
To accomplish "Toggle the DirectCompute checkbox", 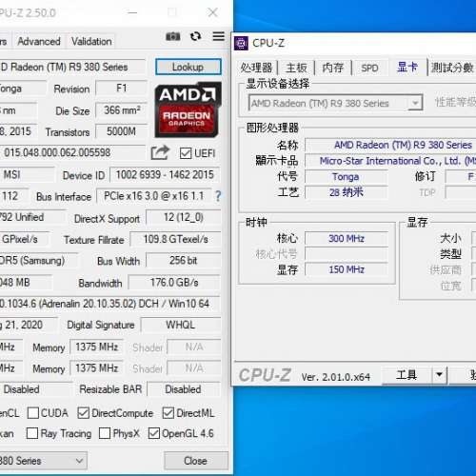I will pyautogui.click(x=83, y=413).
